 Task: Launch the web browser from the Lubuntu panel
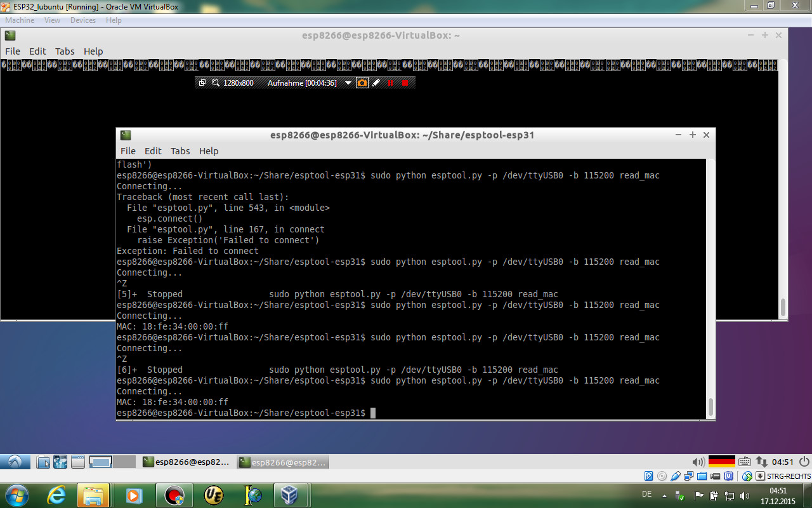coord(60,462)
